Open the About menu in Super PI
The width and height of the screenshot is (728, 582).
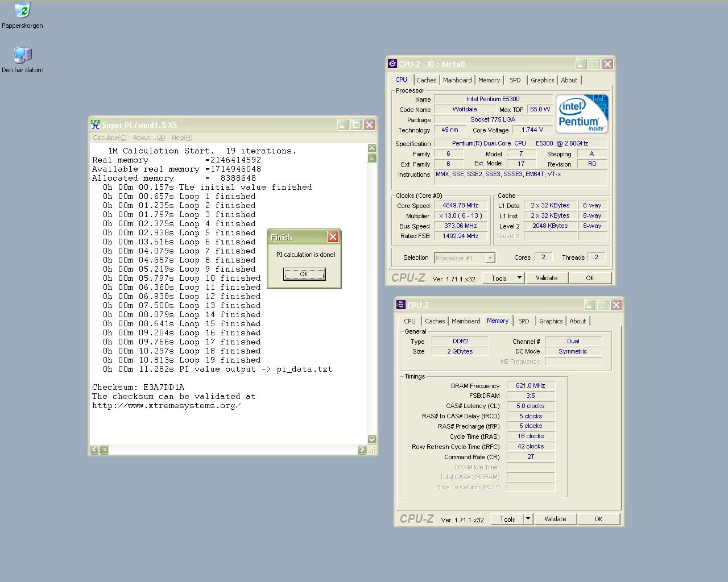point(149,138)
